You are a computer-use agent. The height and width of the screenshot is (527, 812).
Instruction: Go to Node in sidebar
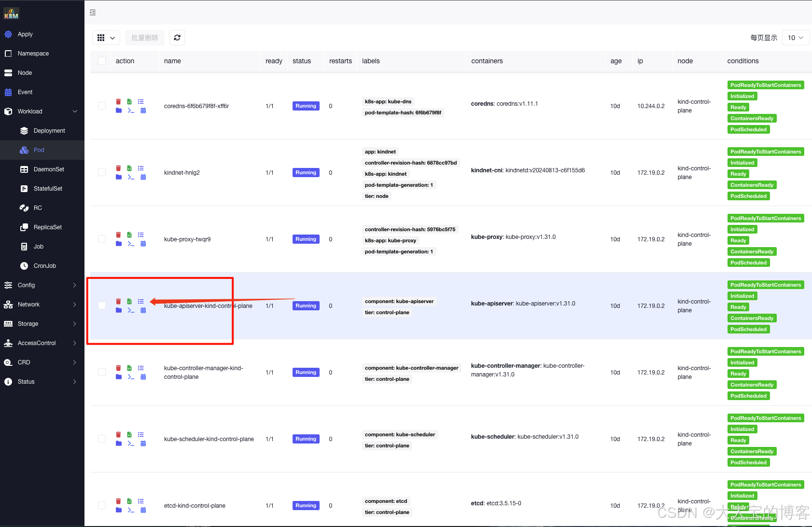[42, 73]
